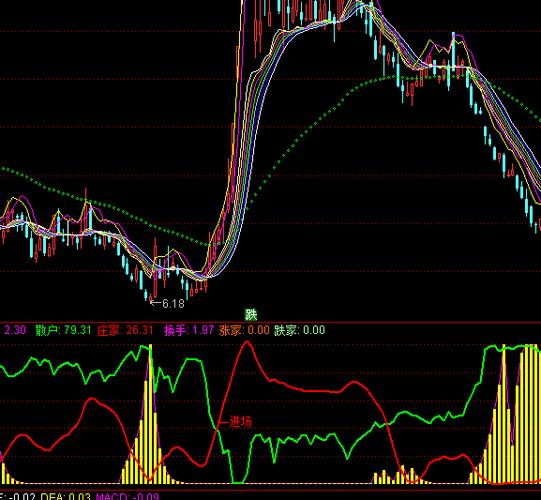Select the 庄家: 26.31 indicator value
The height and width of the screenshot is (500, 541).
[125, 330]
